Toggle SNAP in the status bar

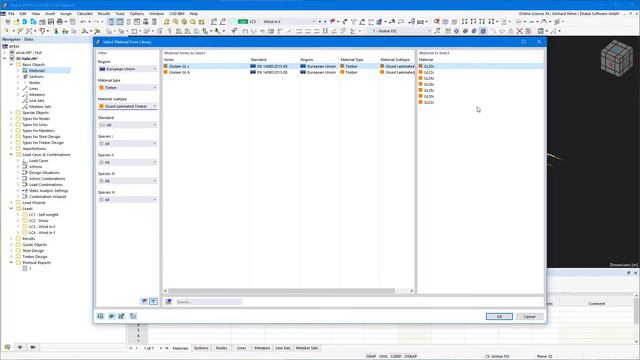click(x=371, y=356)
